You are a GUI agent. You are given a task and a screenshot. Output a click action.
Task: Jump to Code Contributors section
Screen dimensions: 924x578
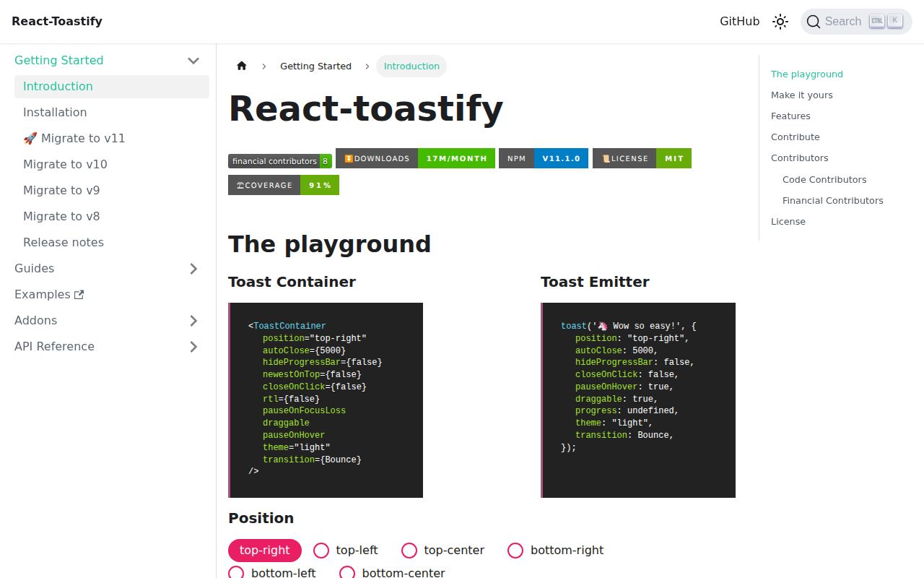(824, 180)
